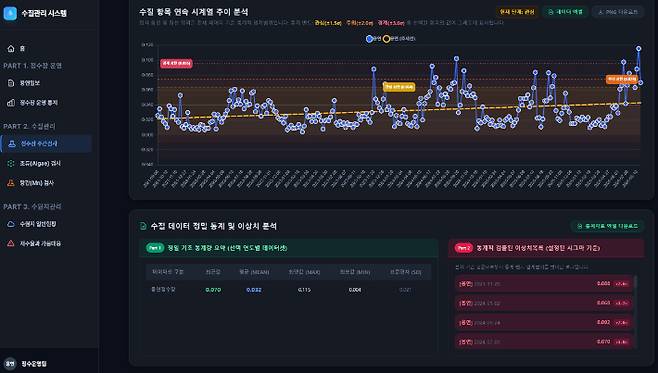658x373 pixels.
Task: Click the orange 주의(±2.0σ) text
Action: pyautogui.click(x=360, y=23)
